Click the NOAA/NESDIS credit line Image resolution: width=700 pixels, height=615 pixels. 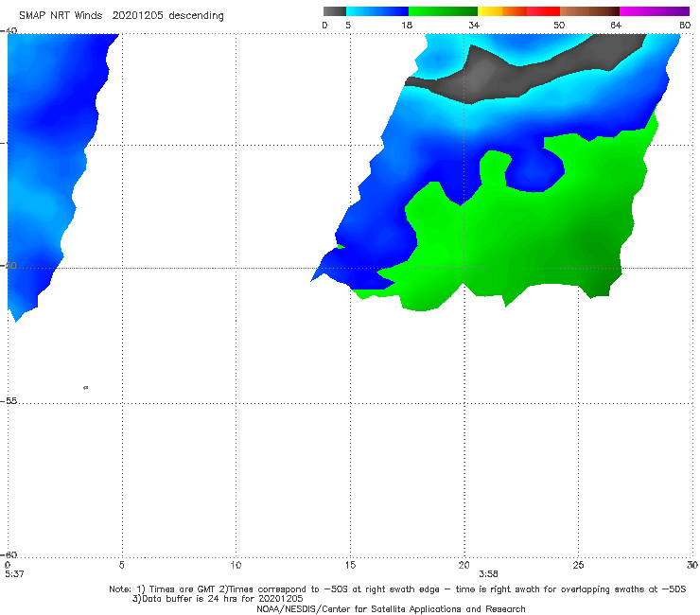click(x=391, y=608)
